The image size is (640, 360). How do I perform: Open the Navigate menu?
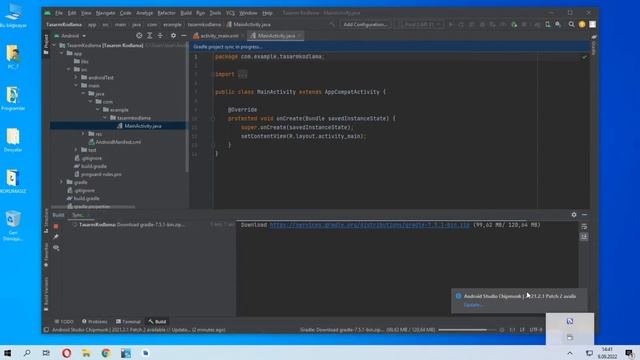pyautogui.click(x=105, y=13)
